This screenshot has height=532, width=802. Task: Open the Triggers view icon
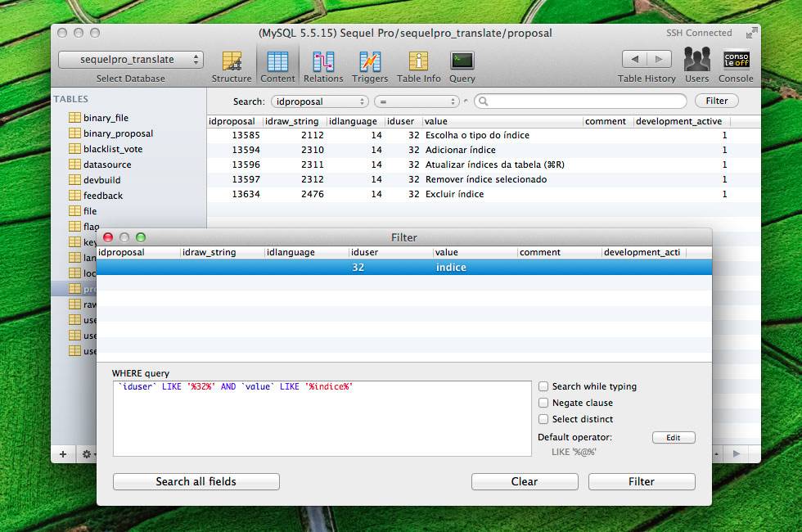pos(370,61)
